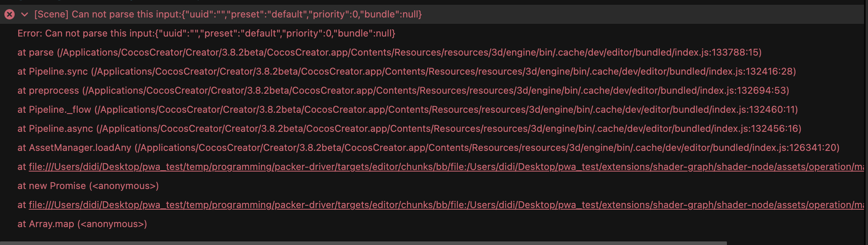Select the 'at AssetManager.loadAny' stack frame
This screenshot has width=868, height=245.
tap(75, 148)
